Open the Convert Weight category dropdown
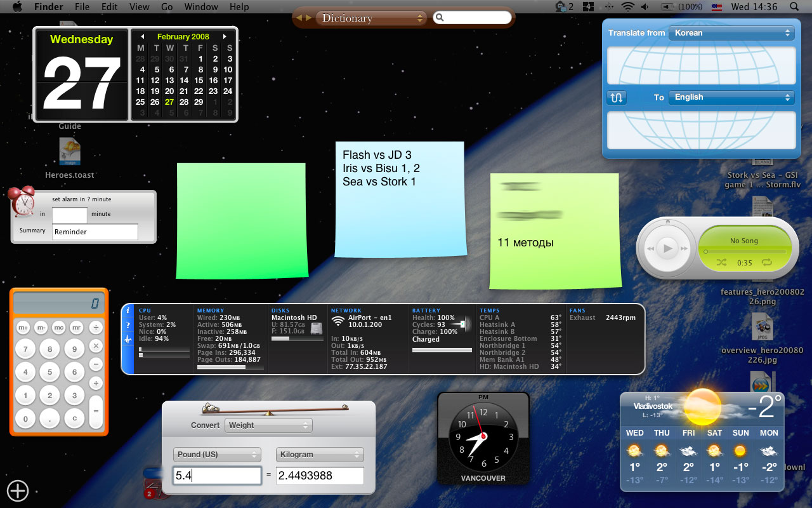The width and height of the screenshot is (812, 508). pyautogui.click(x=268, y=425)
